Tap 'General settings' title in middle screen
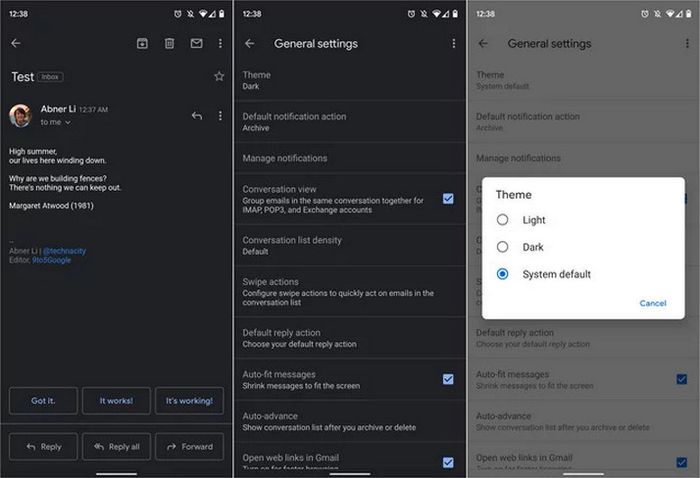700x478 pixels. 316,44
